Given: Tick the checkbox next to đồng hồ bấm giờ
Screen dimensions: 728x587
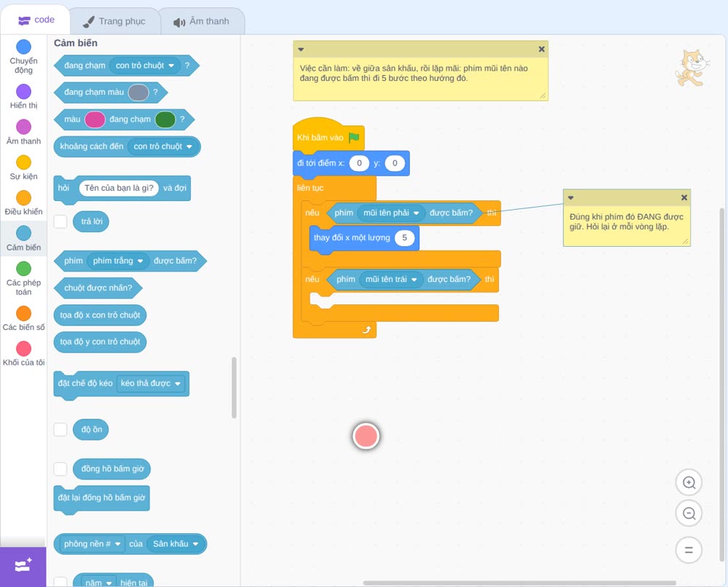Looking at the screenshot, I should [x=60, y=468].
